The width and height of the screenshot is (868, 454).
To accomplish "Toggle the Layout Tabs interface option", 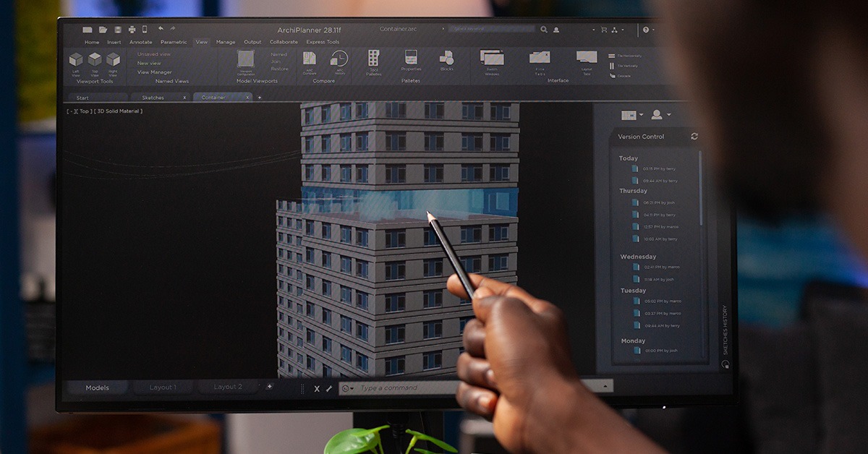I will click(587, 60).
